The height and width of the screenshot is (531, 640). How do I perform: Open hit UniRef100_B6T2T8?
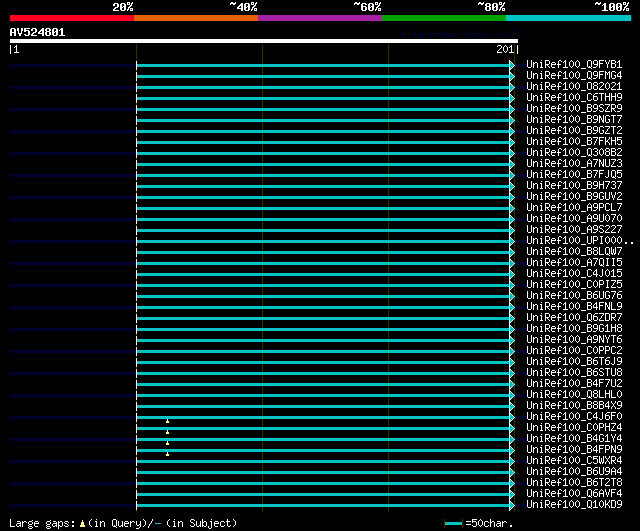tap(574, 483)
